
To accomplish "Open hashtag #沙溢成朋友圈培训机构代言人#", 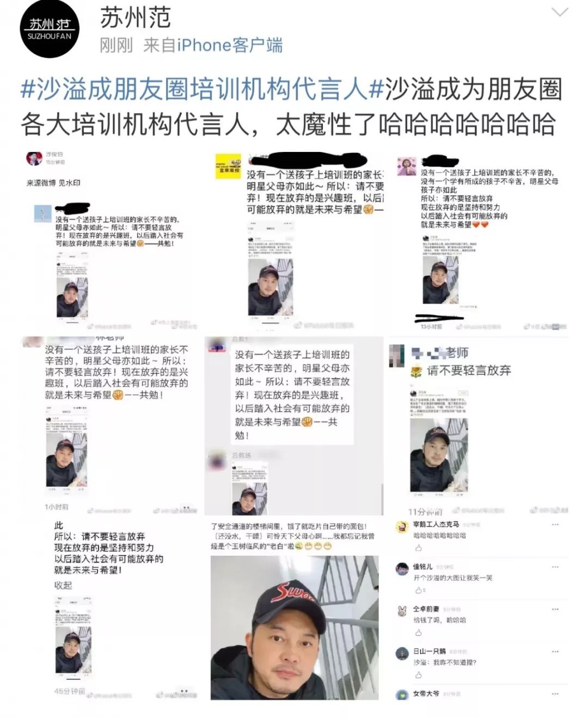I will (194, 90).
